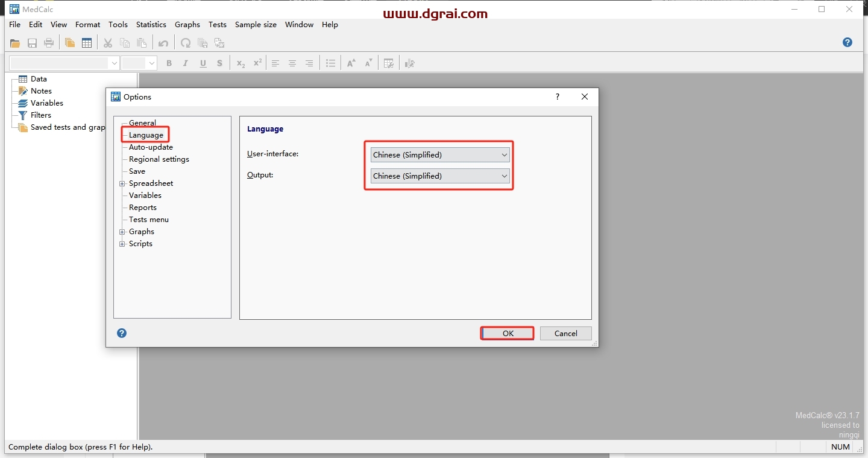Image resolution: width=868 pixels, height=458 pixels.
Task: Click the circular recall/repeat icon
Action: [186, 43]
